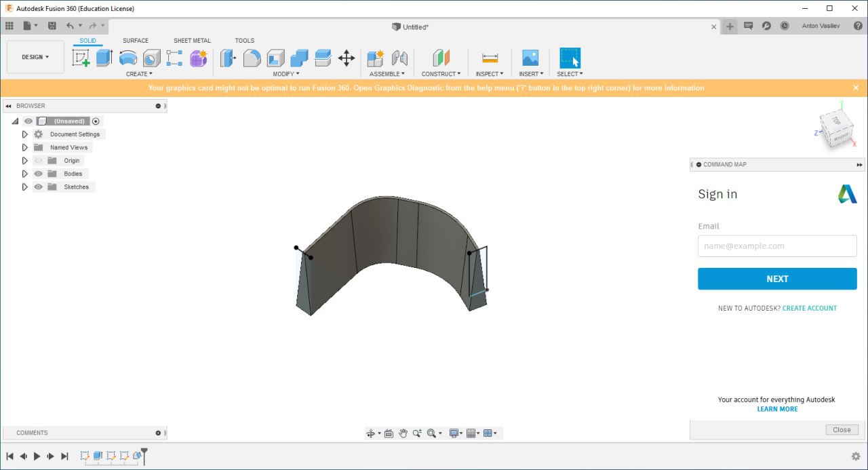Click the NEXT sign-in button
Screen dimensions: 868x470
(x=777, y=279)
